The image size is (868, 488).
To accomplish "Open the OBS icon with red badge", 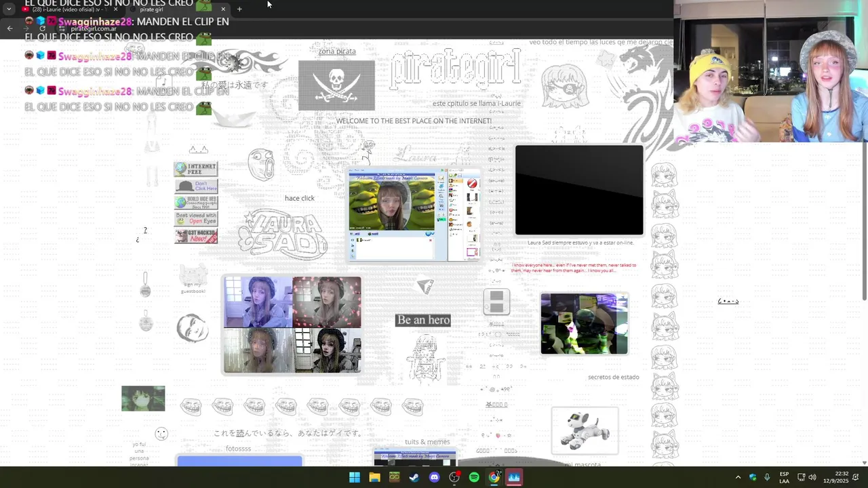I will 454,477.
